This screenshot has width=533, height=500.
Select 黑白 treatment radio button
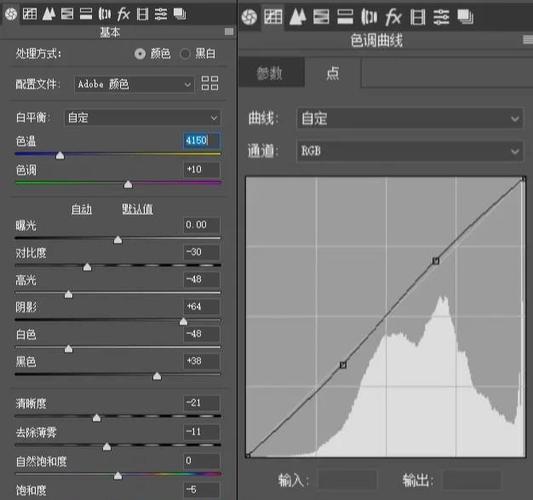coord(185,54)
